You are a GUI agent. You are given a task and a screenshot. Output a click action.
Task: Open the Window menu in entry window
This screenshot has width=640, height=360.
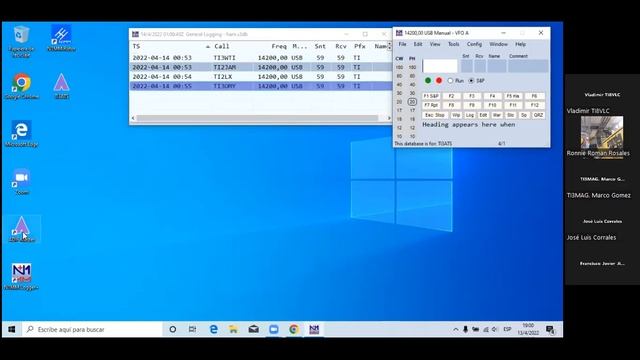tap(498, 44)
